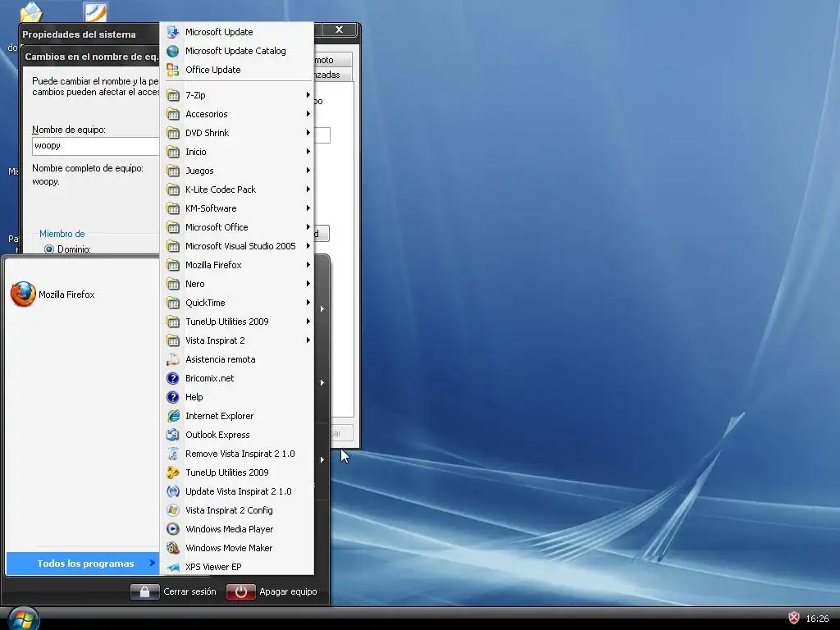This screenshot has height=630, width=840.
Task: Click the taskbar clock showing 16:26
Action: (817, 619)
